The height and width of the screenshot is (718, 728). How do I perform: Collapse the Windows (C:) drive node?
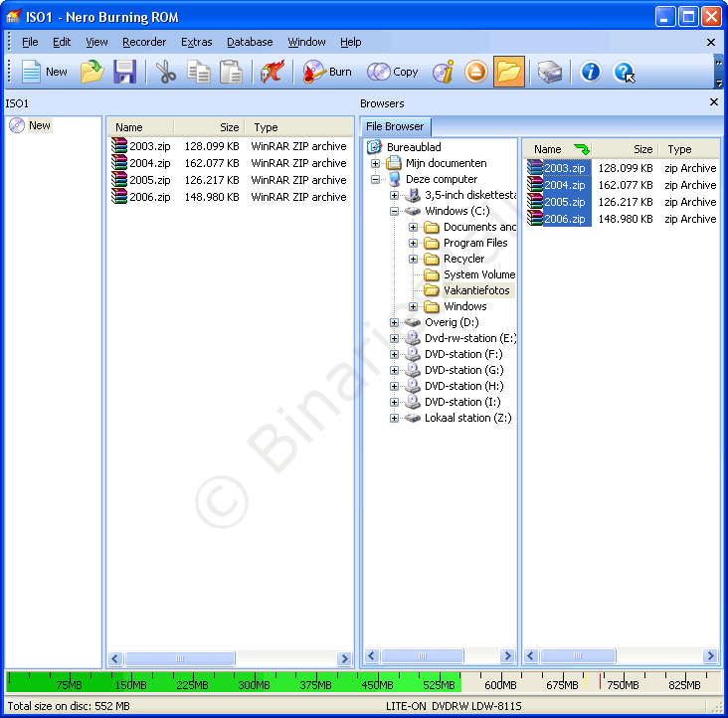394,211
